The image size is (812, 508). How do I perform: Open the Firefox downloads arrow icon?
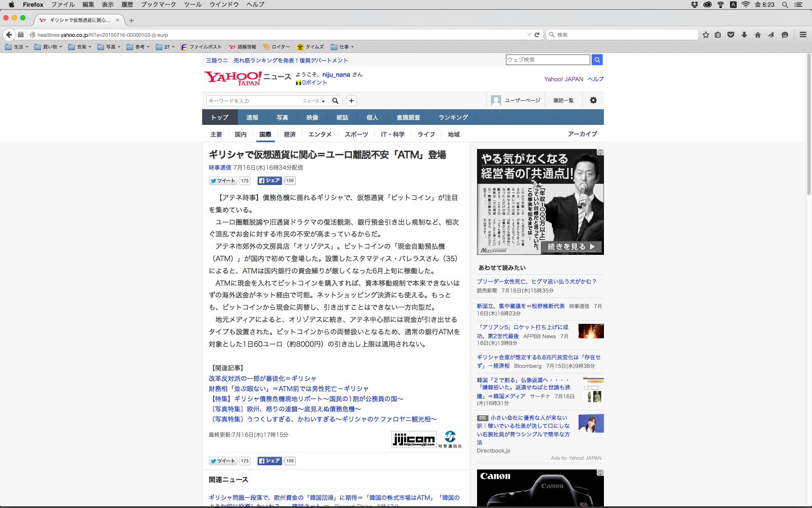744,35
